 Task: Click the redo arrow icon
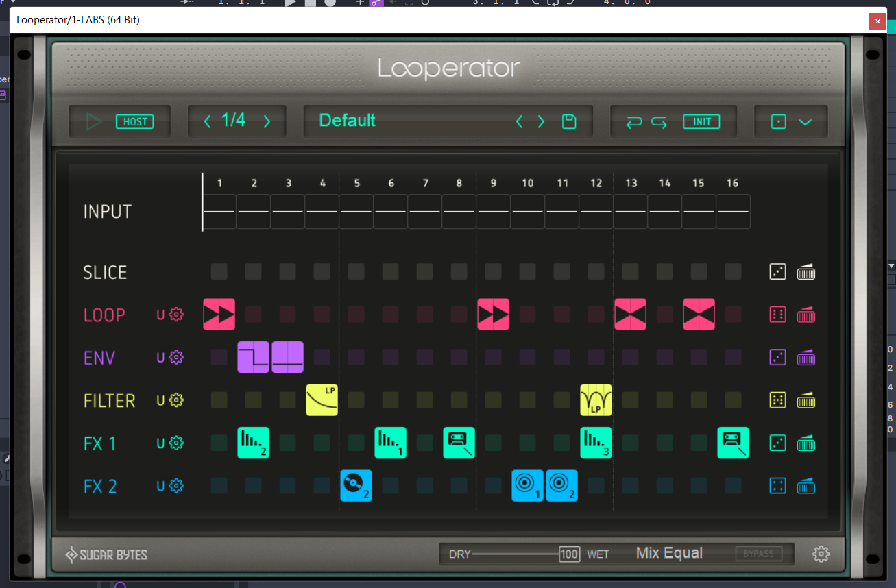click(659, 122)
